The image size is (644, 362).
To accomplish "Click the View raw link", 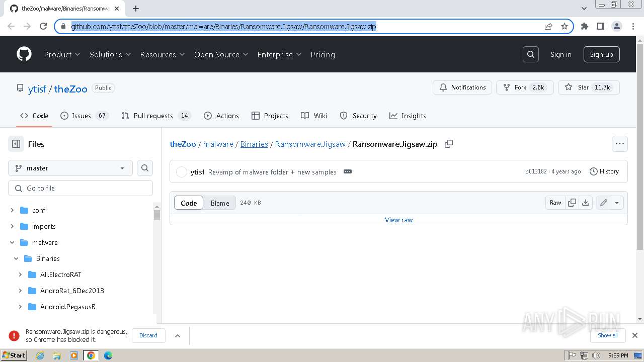I will (x=398, y=220).
